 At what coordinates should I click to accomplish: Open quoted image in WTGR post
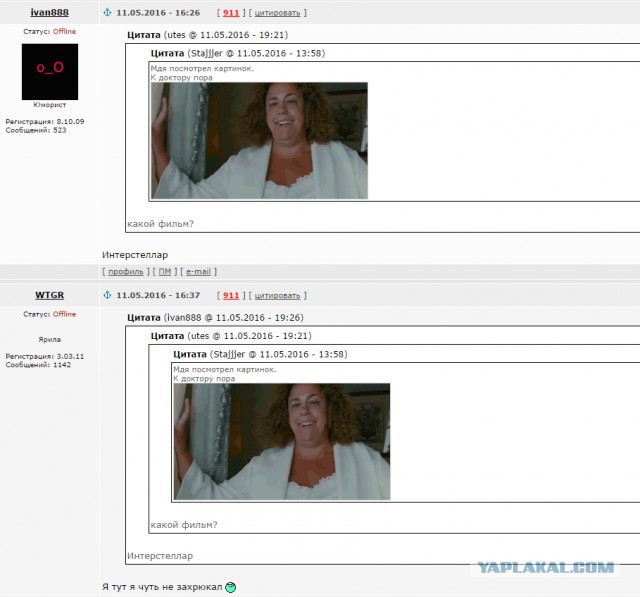[282, 442]
